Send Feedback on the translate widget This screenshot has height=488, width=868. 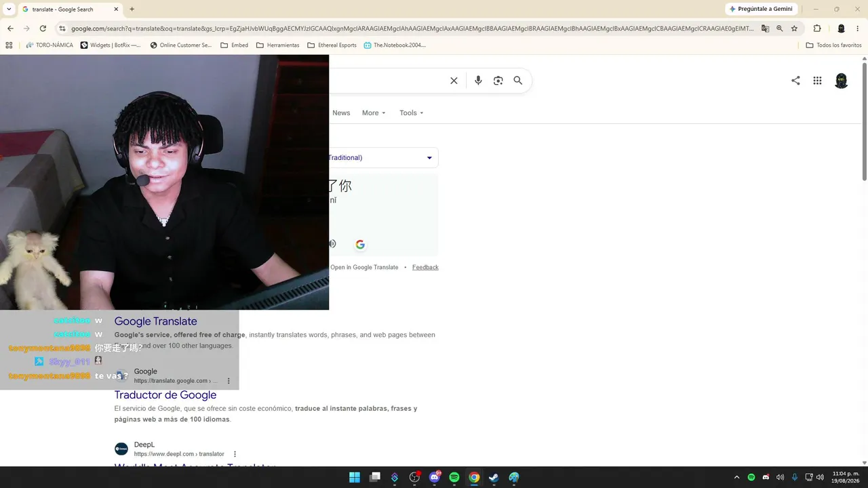point(425,267)
